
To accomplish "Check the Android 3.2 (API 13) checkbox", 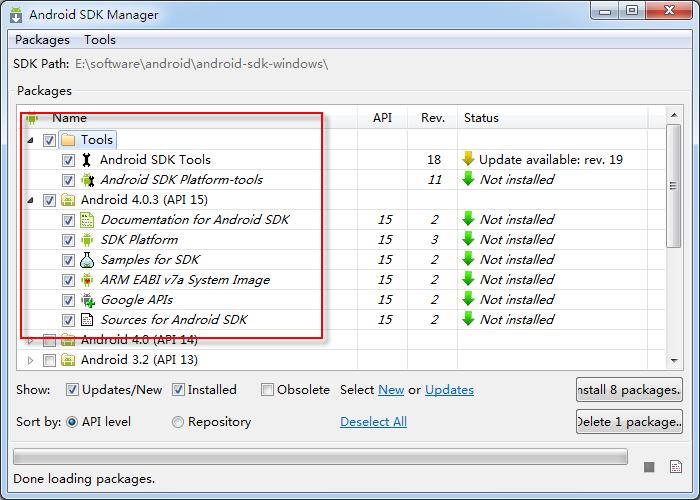I will pyautogui.click(x=49, y=360).
